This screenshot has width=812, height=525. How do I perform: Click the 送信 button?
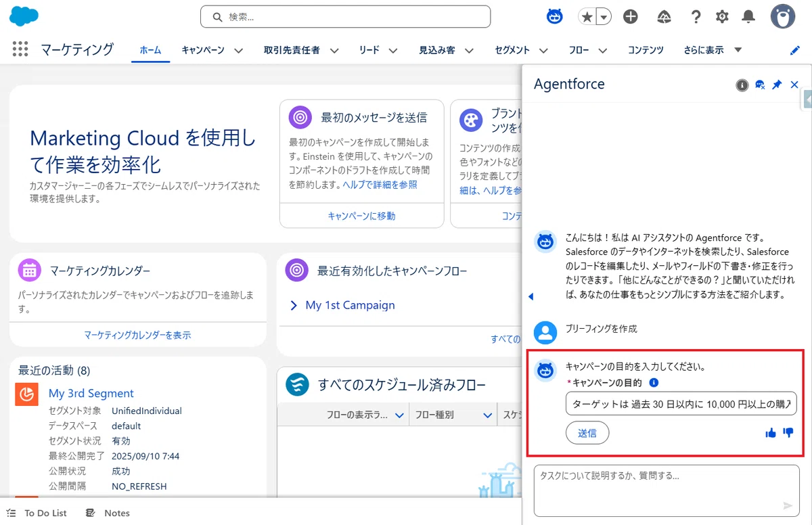coord(587,433)
